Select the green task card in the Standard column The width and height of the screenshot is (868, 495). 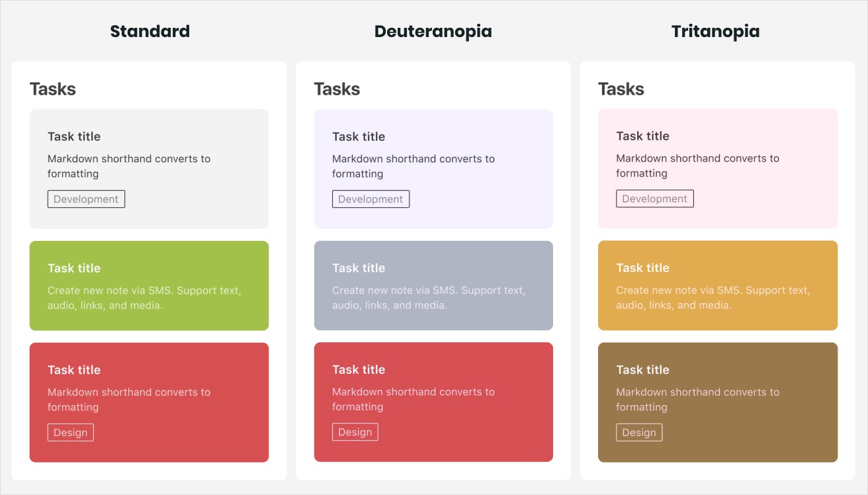149,285
